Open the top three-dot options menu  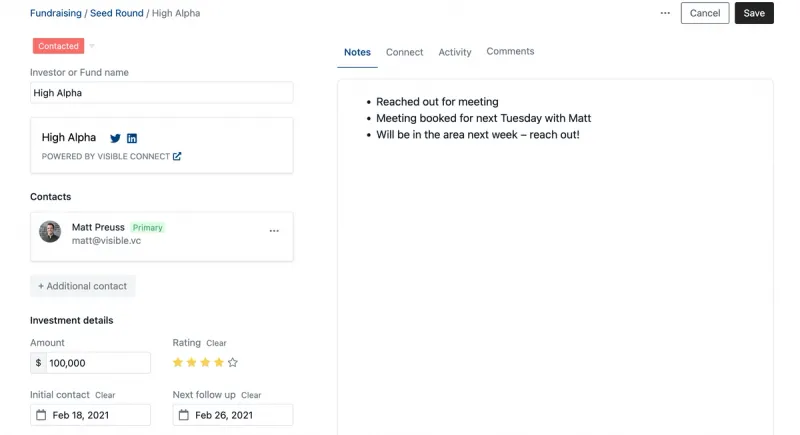pyautogui.click(x=665, y=13)
